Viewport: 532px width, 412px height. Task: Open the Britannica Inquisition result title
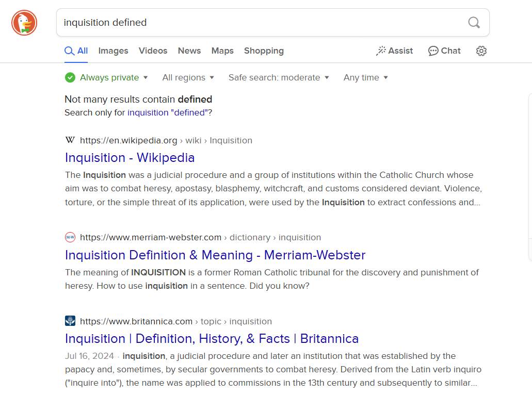pos(212,339)
